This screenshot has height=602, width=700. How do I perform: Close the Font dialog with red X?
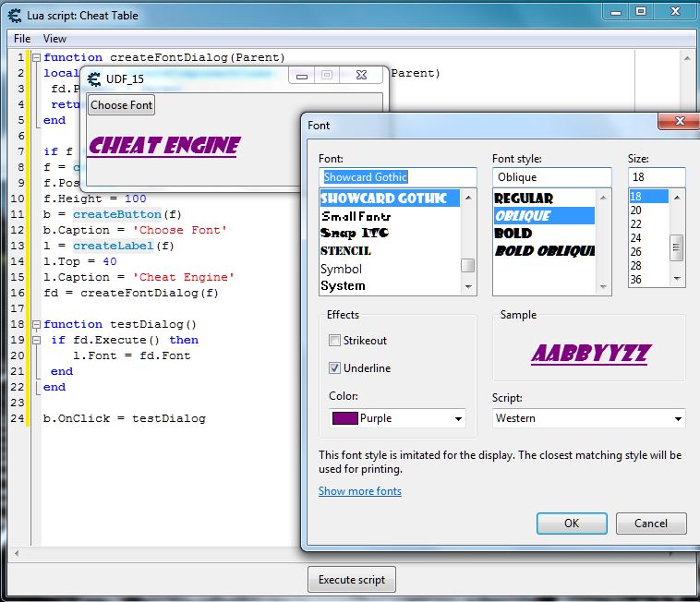pos(680,120)
